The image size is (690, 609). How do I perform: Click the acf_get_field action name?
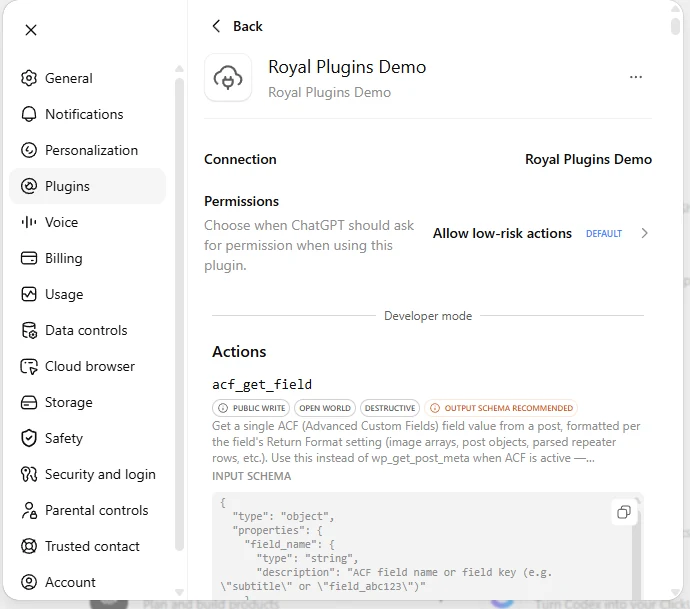pos(262,385)
